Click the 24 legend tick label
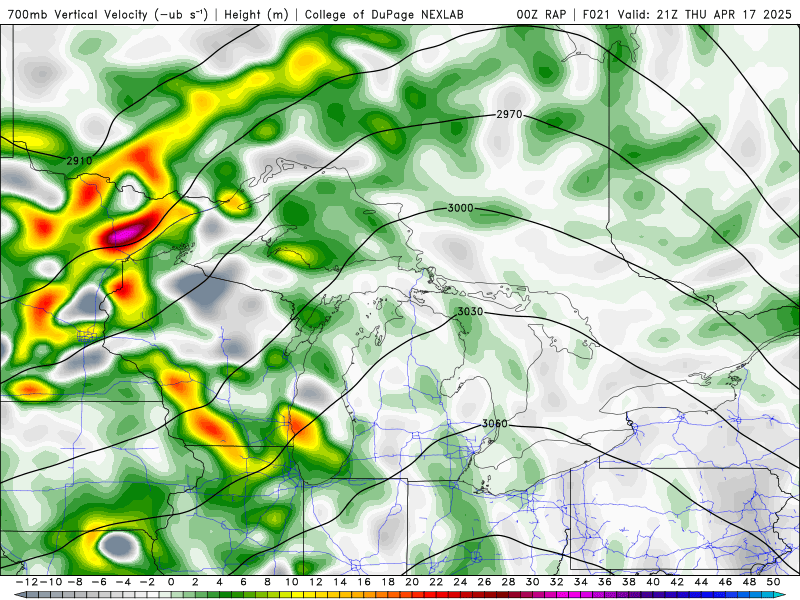 pyautogui.click(x=460, y=582)
